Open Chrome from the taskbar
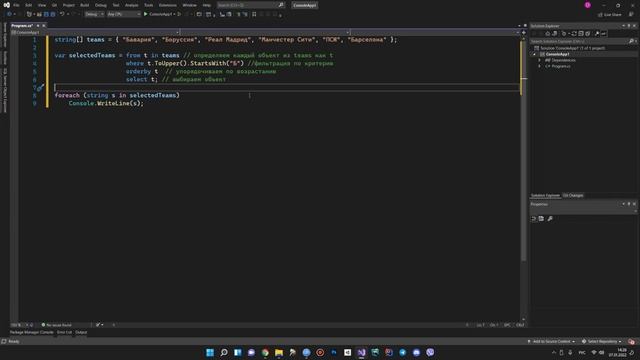The height and width of the screenshot is (360, 640). click(265, 352)
